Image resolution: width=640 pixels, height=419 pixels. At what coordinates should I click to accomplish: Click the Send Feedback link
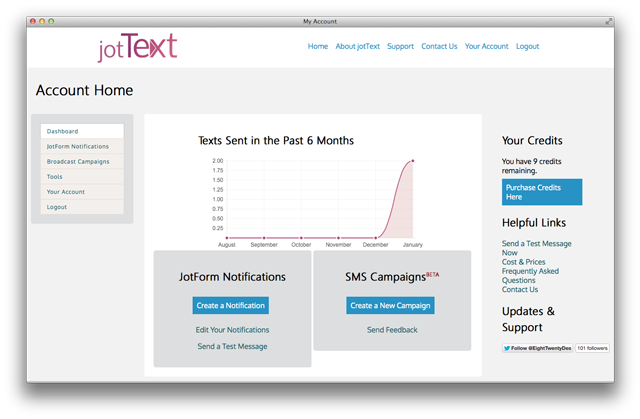point(392,329)
